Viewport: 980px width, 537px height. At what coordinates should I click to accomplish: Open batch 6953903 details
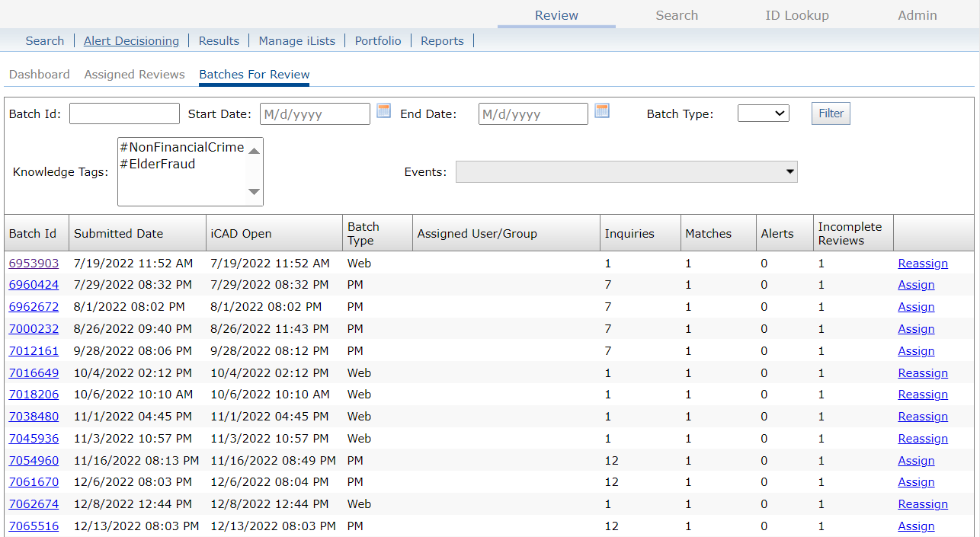coord(34,263)
